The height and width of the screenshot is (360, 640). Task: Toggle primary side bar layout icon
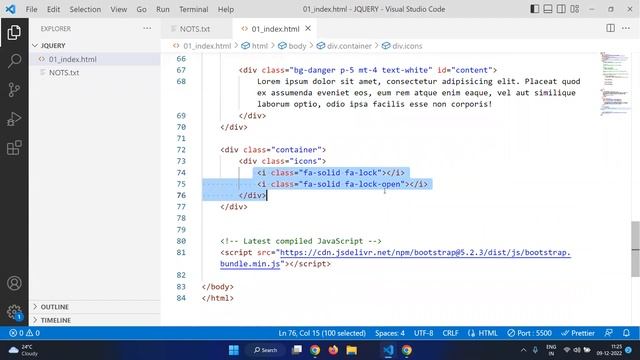tap(534, 9)
